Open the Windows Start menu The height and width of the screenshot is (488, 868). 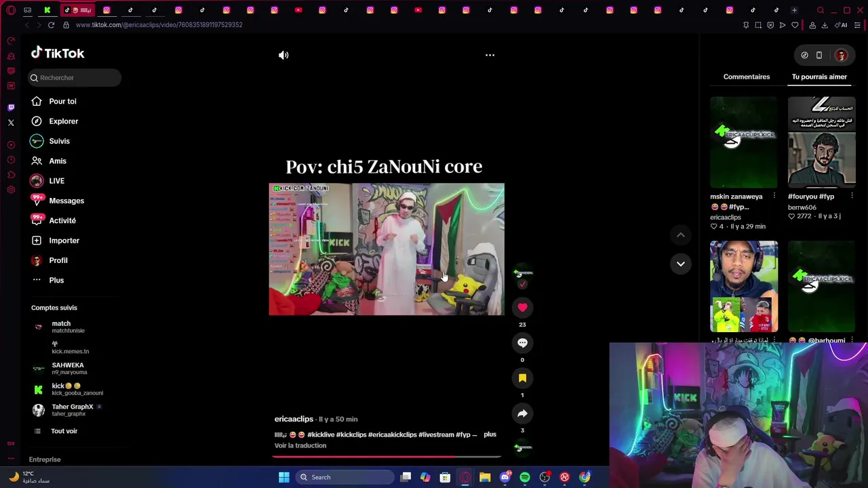click(284, 477)
